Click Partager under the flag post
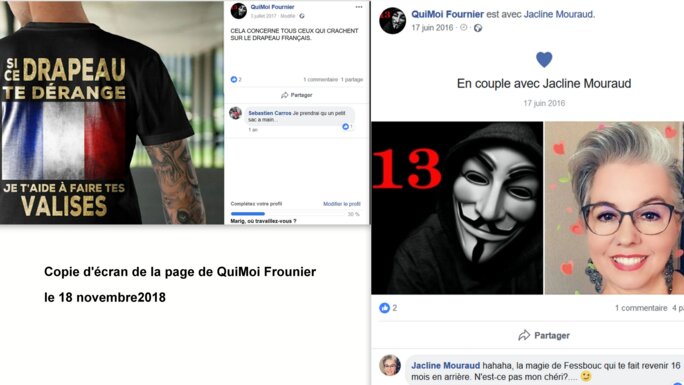Viewport: 684px width, 385px height. (x=297, y=95)
